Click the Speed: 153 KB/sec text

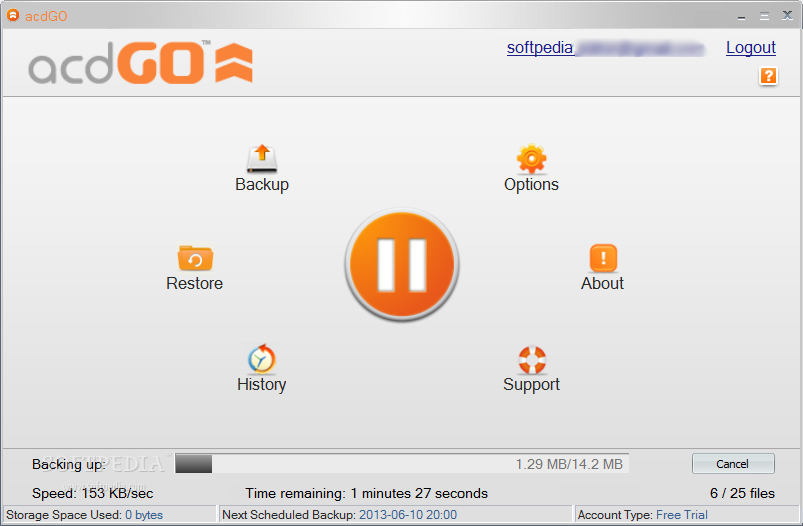coord(93,493)
